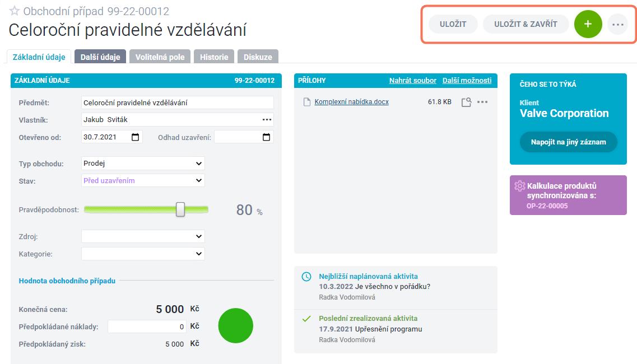
Task: Preview Komplexní nabídka.docx attachment icon
Action: point(466,102)
